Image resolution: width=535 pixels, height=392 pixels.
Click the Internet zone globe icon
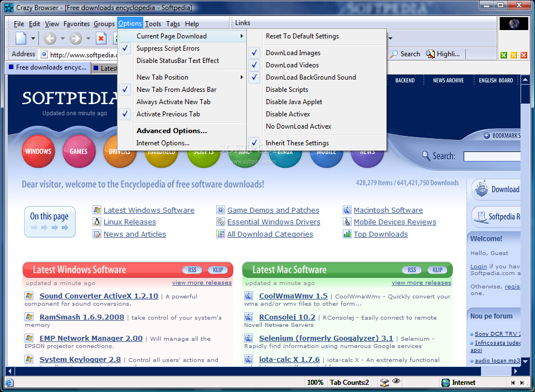445,383
